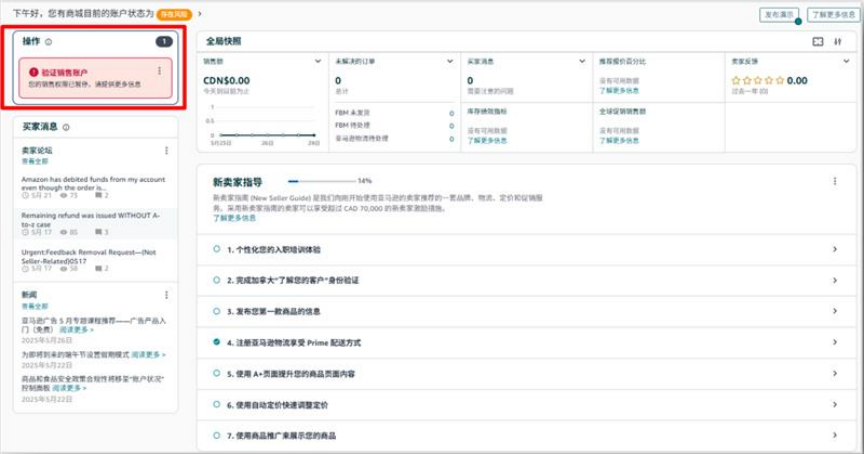Open the three-dot menu on 验证销售账户 alert
The width and height of the screenshot is (864, 454).
(159, 72)
